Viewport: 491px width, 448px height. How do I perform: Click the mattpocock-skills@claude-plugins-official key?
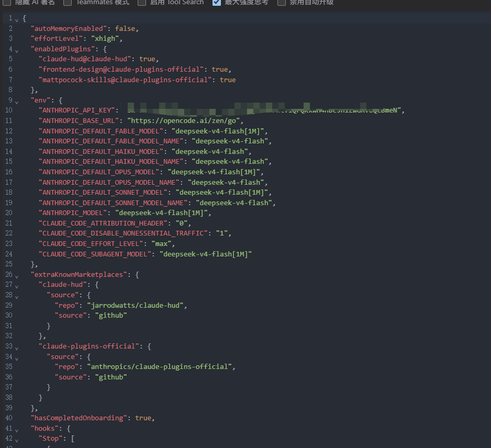(x=125, y=80)
